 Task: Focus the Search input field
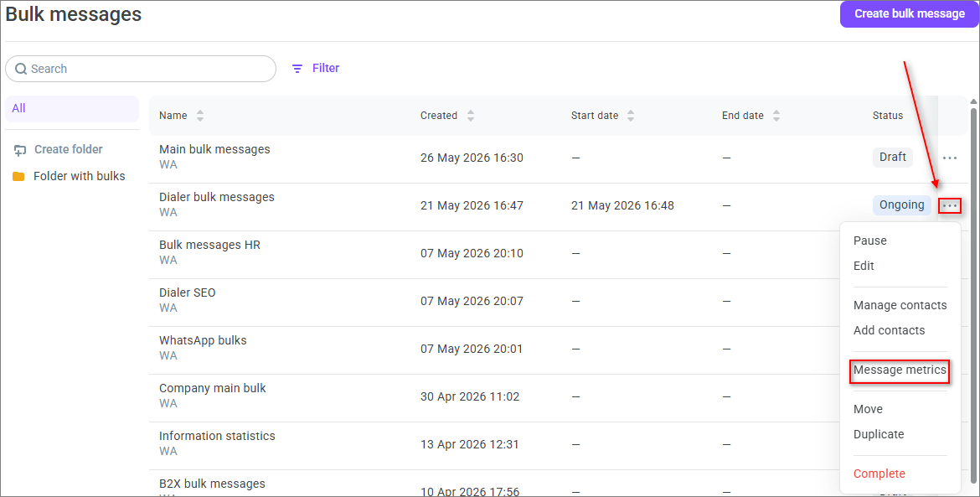click(141, 69)
